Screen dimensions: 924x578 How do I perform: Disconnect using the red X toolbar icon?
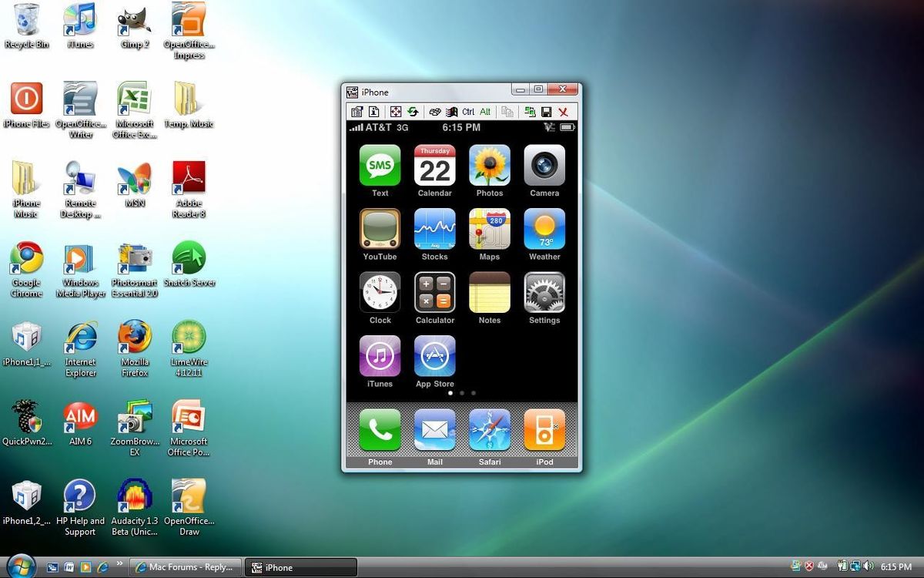pyautogui.click(x=564, y=112)
